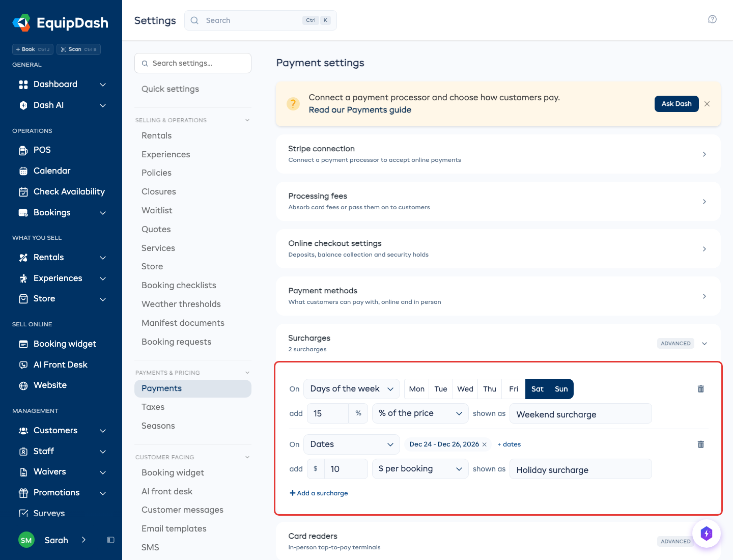
Task: Open the help question mark icon
Action: pos(712,19)
